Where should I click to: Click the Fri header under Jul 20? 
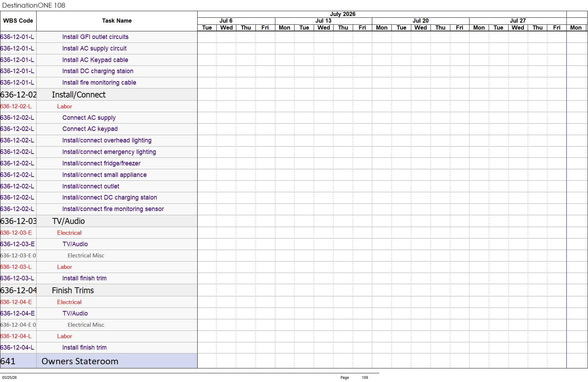459,28
